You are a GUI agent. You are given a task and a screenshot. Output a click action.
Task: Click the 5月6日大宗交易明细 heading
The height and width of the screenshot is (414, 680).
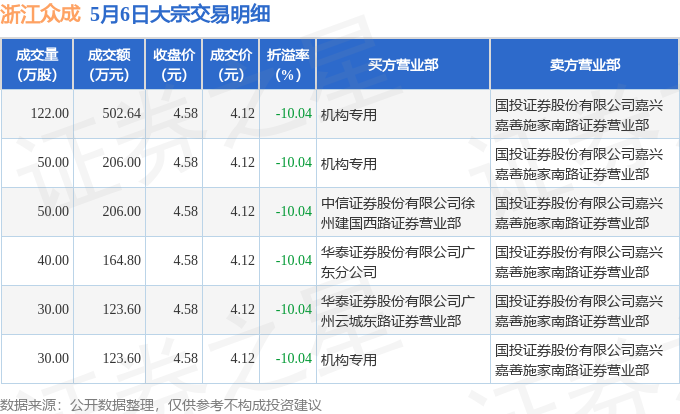point(180,14)
